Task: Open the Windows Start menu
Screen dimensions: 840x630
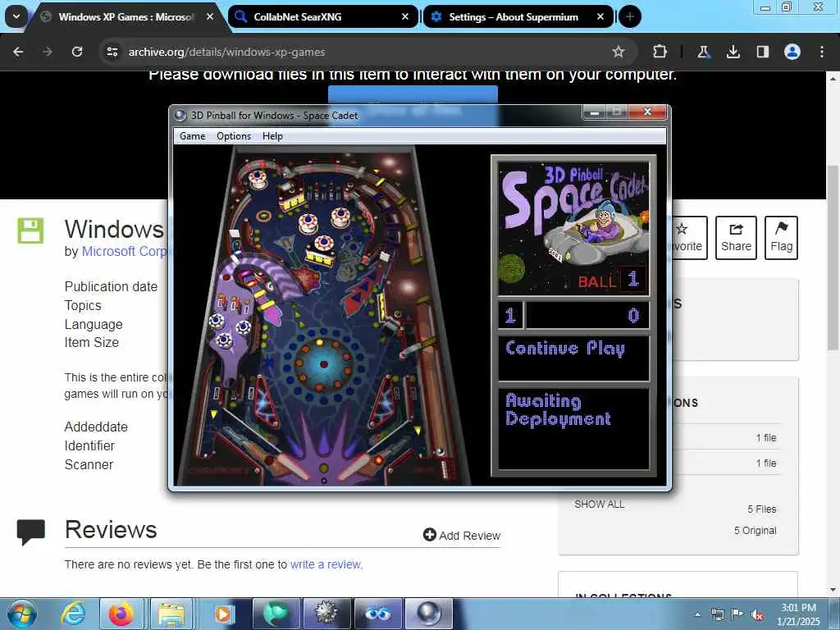Action: (x=22, y=614)
